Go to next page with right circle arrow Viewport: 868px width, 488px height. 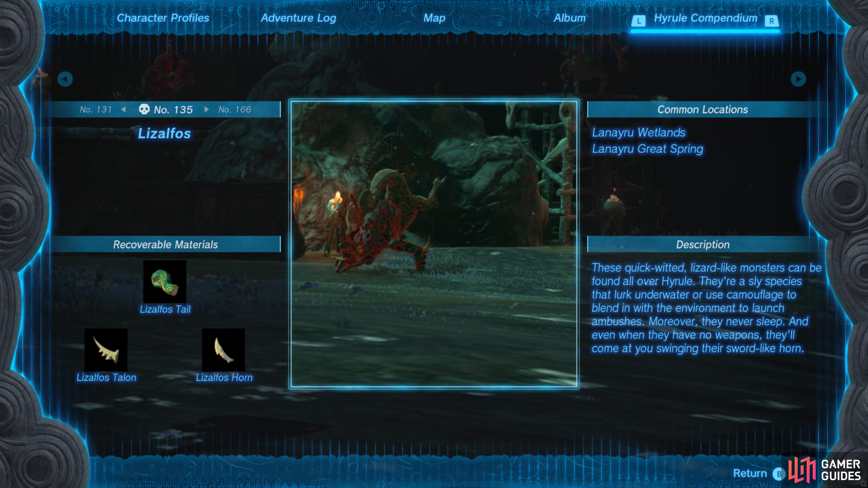pyautogui.click(x=798, y=79)
